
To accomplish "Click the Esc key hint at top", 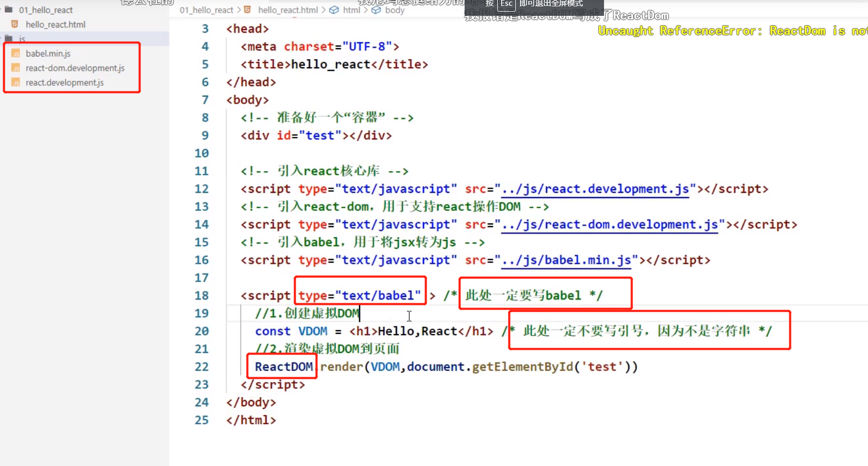I will (x=506, y=4).
